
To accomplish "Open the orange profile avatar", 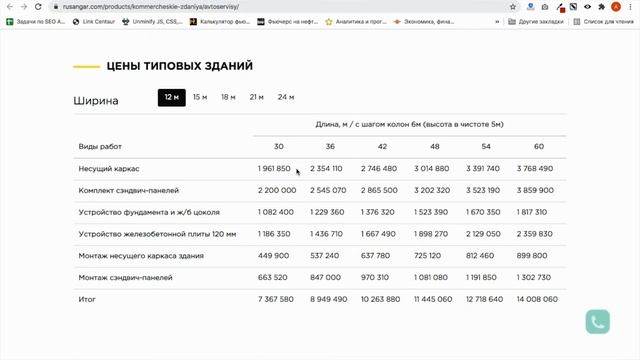I will click(x=616, y=7).
